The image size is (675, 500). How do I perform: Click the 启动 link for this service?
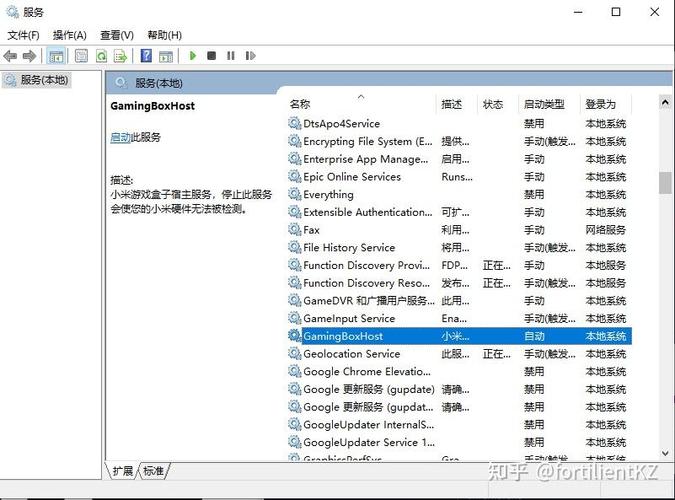[121, 137]
